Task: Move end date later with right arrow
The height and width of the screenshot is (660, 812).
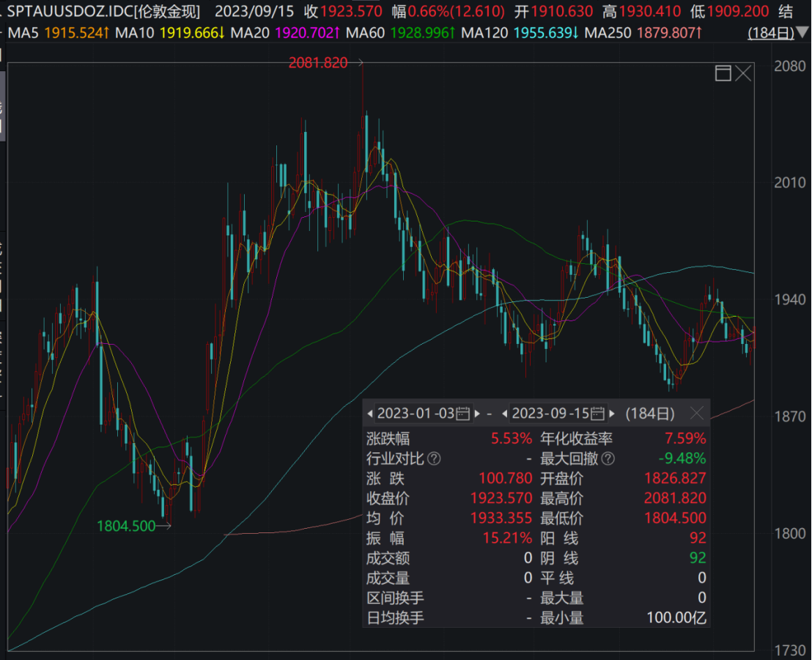Action: pyautogui.click(x=613, y=414)
